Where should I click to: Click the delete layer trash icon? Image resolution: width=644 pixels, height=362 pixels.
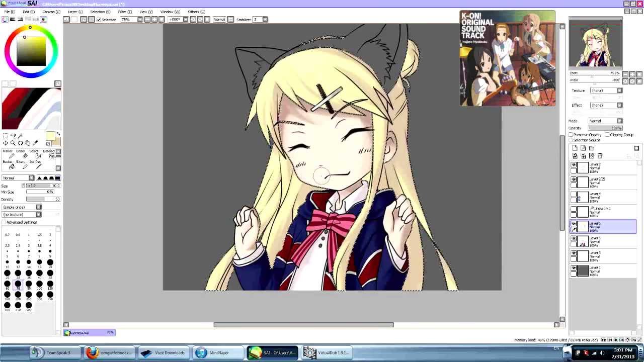600,156
